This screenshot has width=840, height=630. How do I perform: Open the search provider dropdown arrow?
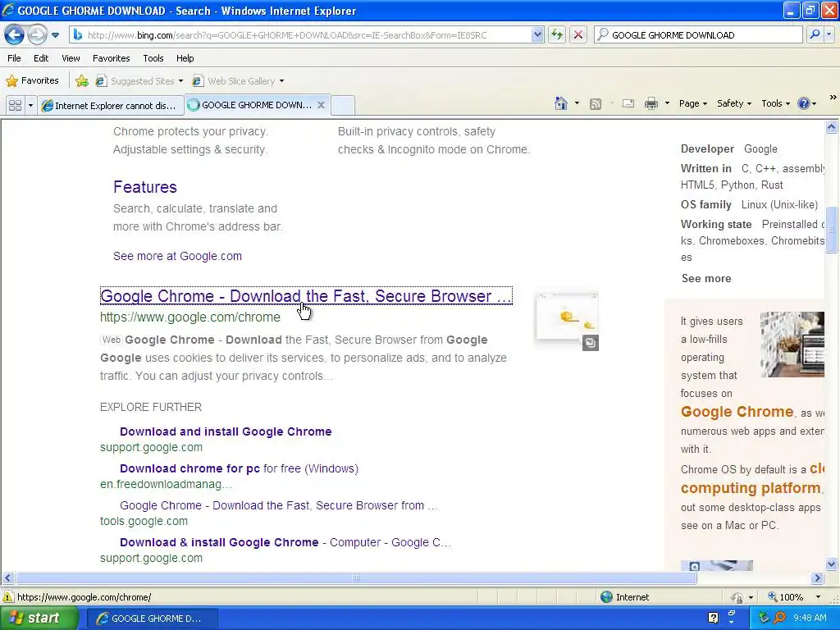tap(829, 34)
